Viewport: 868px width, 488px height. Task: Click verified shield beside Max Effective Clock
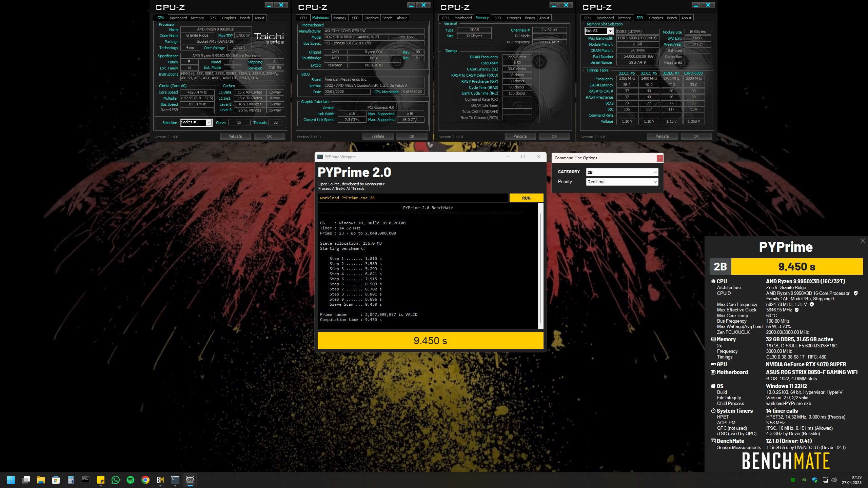(796, 310)
